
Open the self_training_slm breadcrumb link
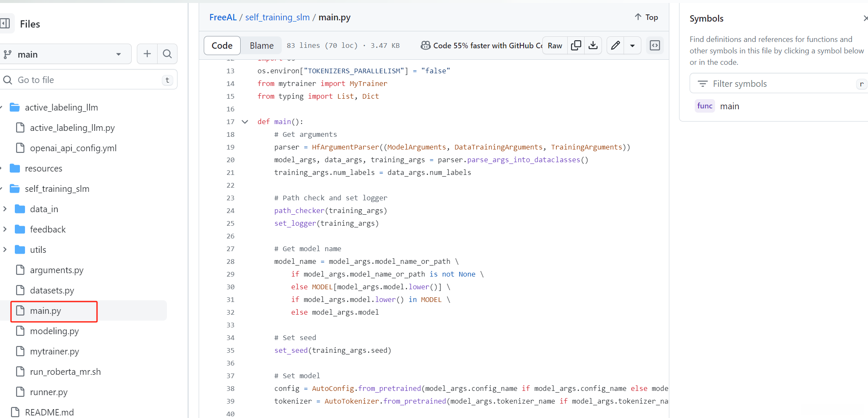[x=277, y=17]
